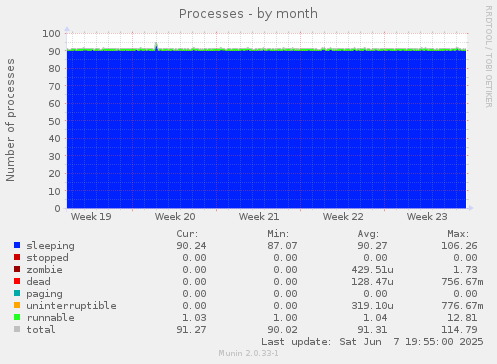497x364 pixels.
Task: Click total minimum value 90.02
Action: click(x=282, y=330)
